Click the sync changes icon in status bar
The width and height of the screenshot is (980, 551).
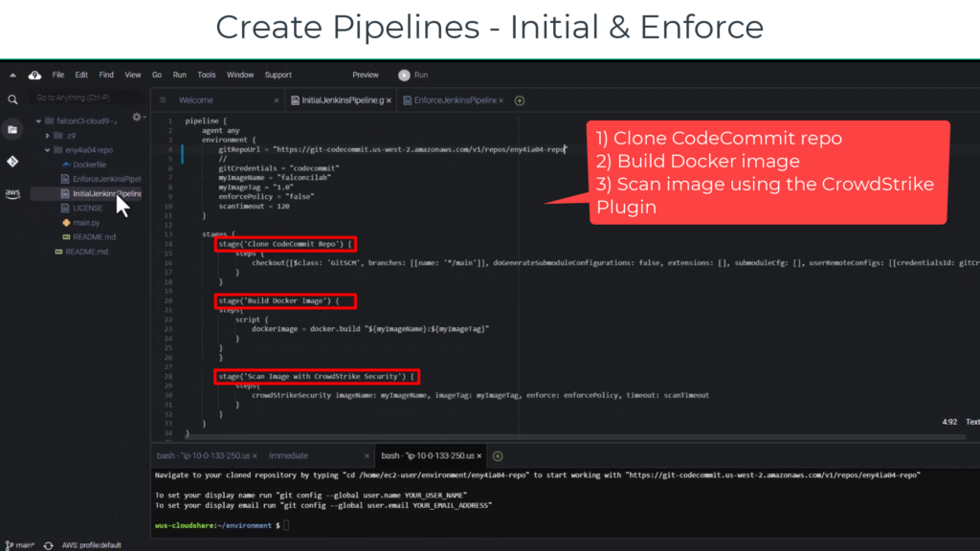(x=48, y=545)
